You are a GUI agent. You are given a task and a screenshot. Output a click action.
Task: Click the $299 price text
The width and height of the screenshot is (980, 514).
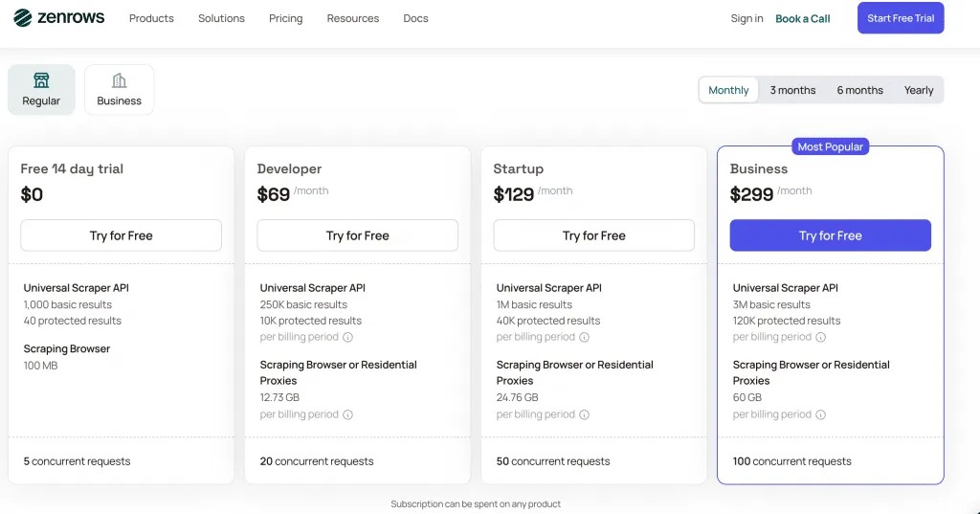pos(752,194)
